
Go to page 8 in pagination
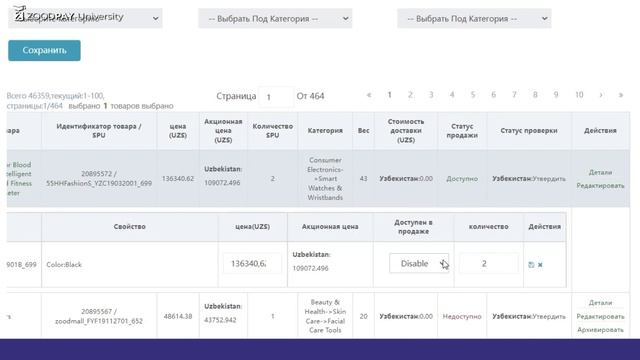pyautogui.click(x=535, y=95)
